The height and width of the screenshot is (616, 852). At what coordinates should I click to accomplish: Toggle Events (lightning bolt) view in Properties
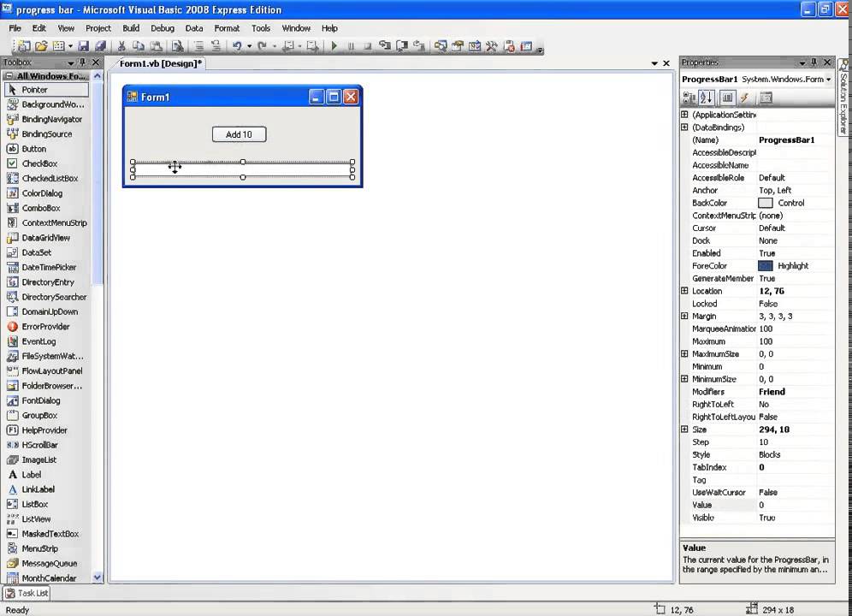(x=744, y=98)
